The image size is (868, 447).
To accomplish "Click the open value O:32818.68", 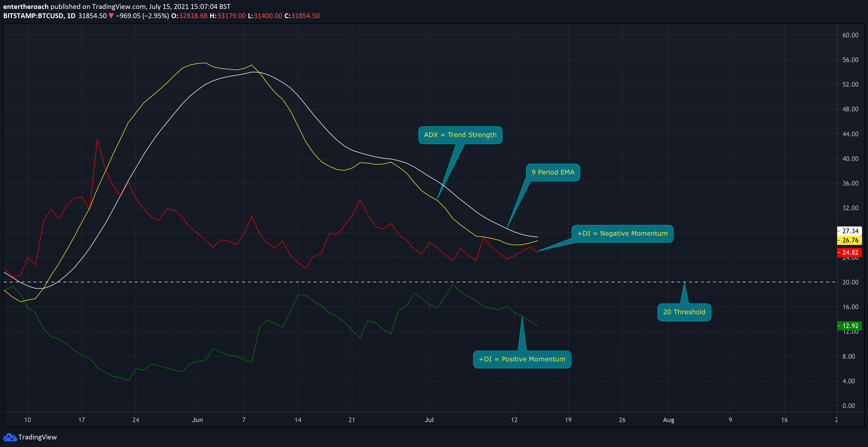I will click(x=189, y=16).
